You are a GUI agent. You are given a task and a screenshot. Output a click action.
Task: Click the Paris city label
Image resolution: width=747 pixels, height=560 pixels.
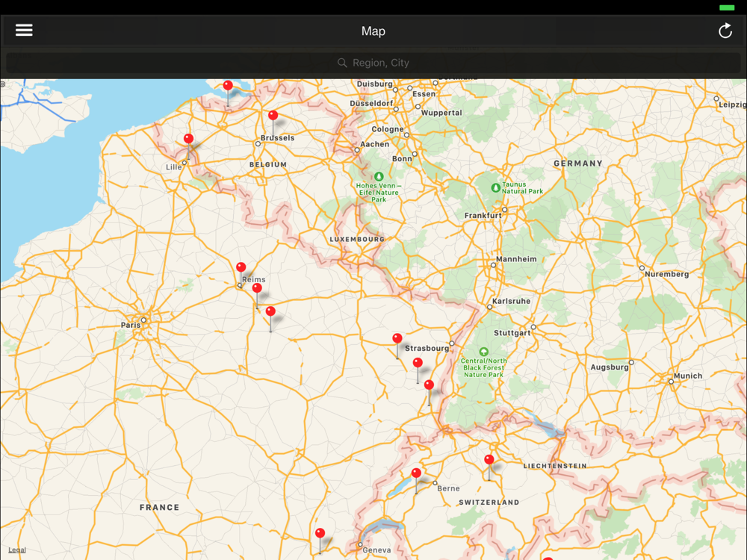131,326
